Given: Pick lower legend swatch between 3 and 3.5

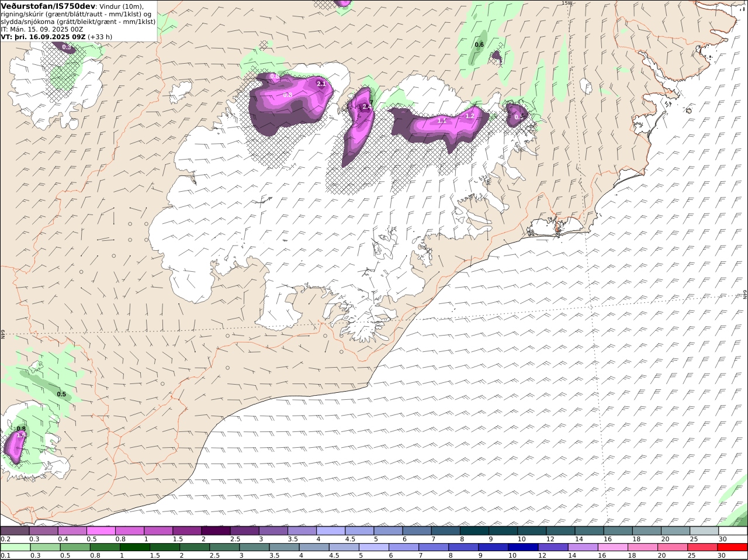Looking at the screenshot, I should (x=254, y=547).
